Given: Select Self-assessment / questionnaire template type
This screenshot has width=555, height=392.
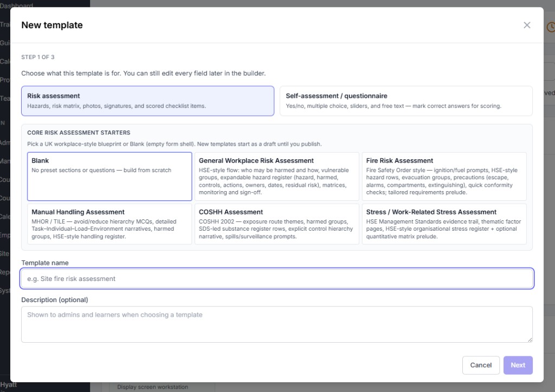Looking at the screenshot, I should [x=406, y=101].
